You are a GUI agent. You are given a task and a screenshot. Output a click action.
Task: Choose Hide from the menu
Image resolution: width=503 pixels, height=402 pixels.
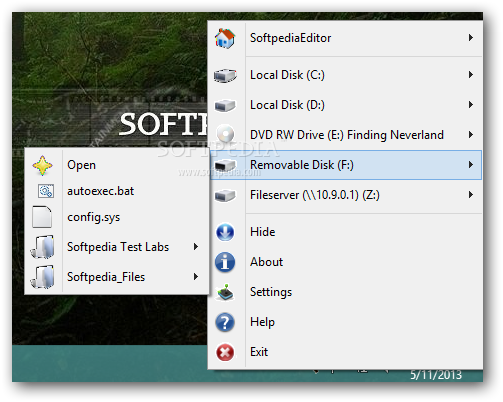[x=346, y=232]
